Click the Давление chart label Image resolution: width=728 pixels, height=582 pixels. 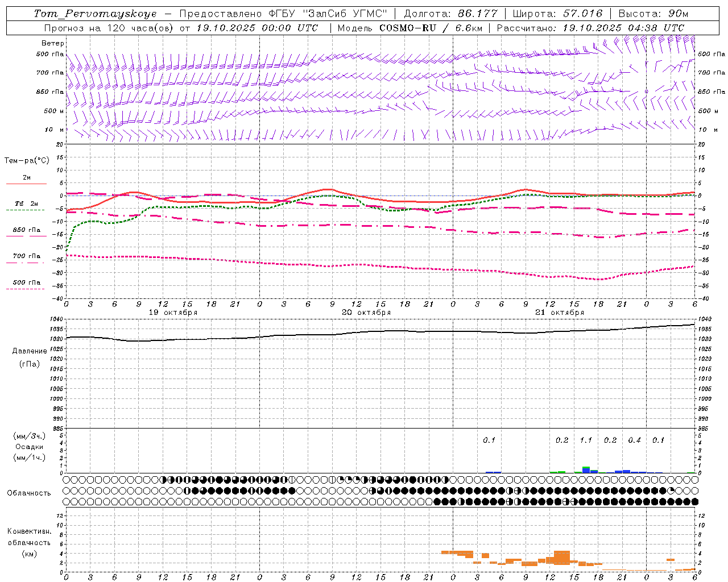[30, 351]
